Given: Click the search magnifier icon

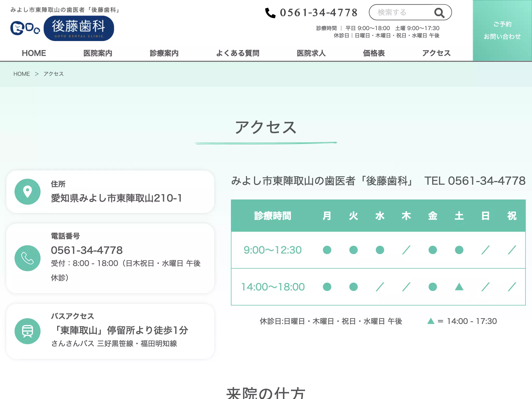Looking at the screenshot, I should (439, 12).
